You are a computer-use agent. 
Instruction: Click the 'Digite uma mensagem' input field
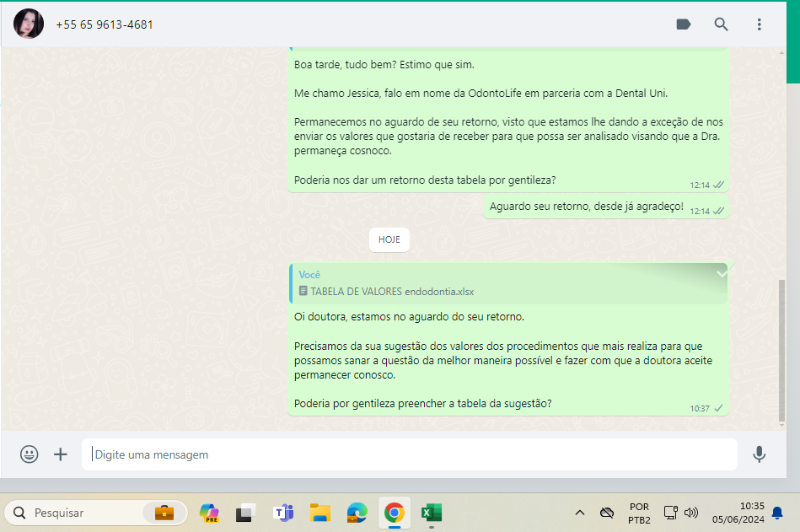click(x=409, y=454)
